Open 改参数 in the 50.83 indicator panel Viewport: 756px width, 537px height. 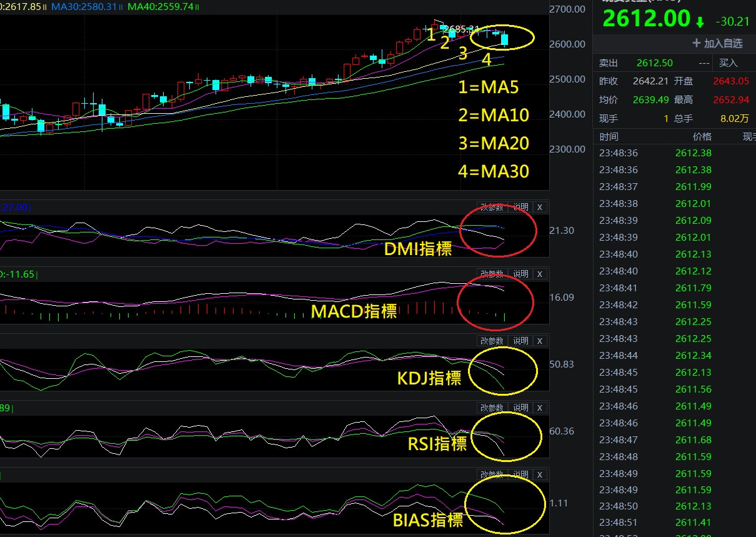pos(492,341)
